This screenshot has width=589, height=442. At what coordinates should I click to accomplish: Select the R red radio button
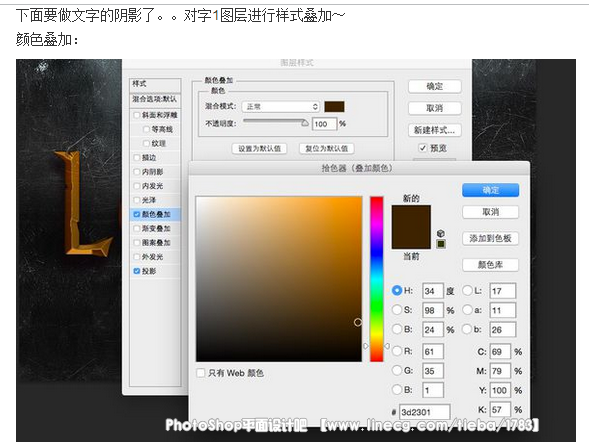[x=397, y=351]
